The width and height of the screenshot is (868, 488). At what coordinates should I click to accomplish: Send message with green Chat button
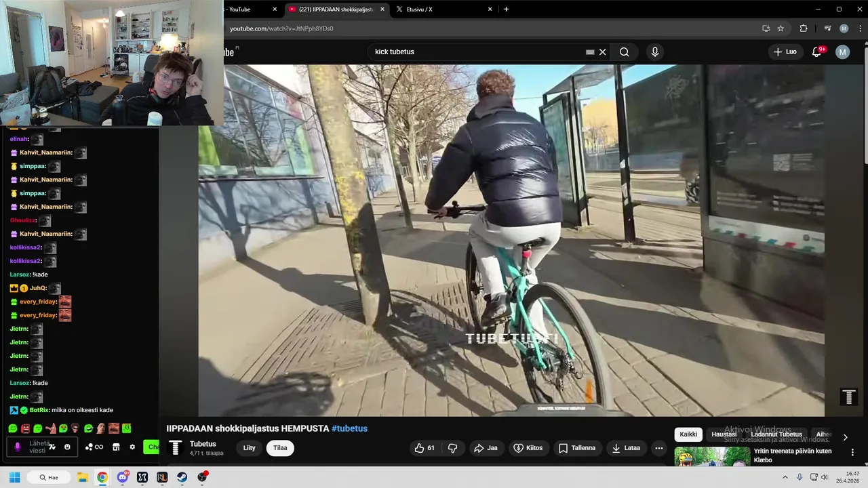coord(151,447)
